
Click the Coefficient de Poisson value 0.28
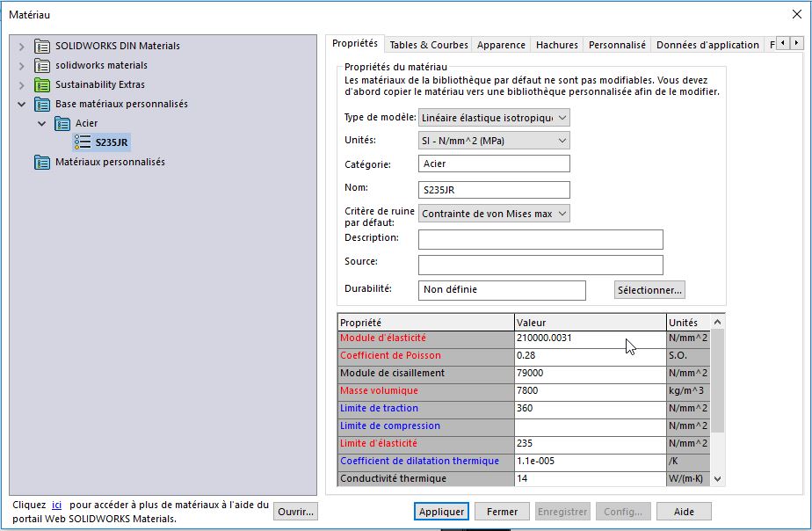point(591,356)
